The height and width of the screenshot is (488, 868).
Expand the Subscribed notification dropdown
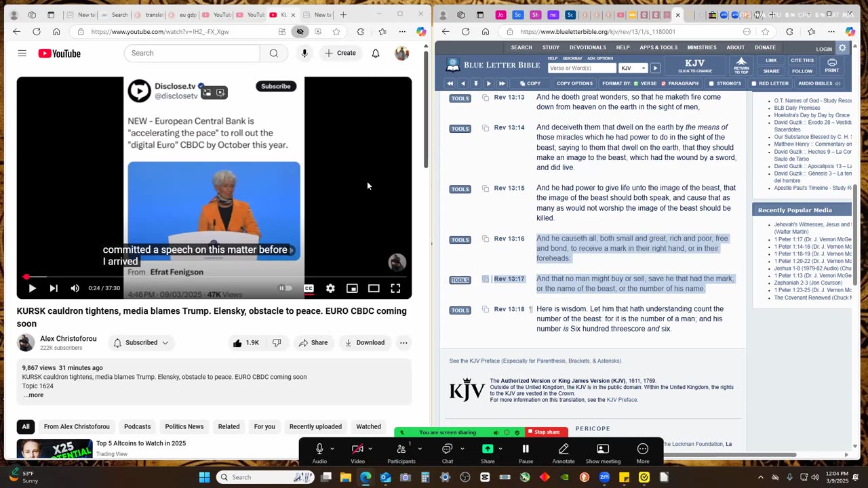pyautogui.click(x=141, y=342)
